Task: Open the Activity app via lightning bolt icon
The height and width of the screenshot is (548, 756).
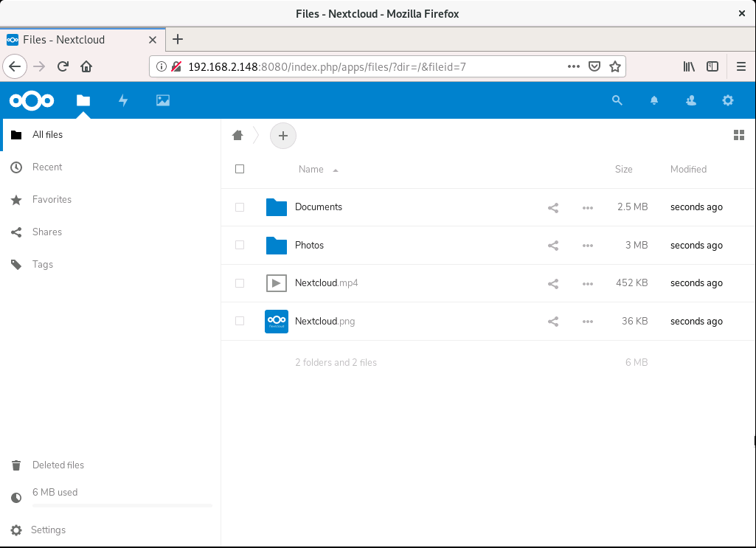Action: point(123,100)
